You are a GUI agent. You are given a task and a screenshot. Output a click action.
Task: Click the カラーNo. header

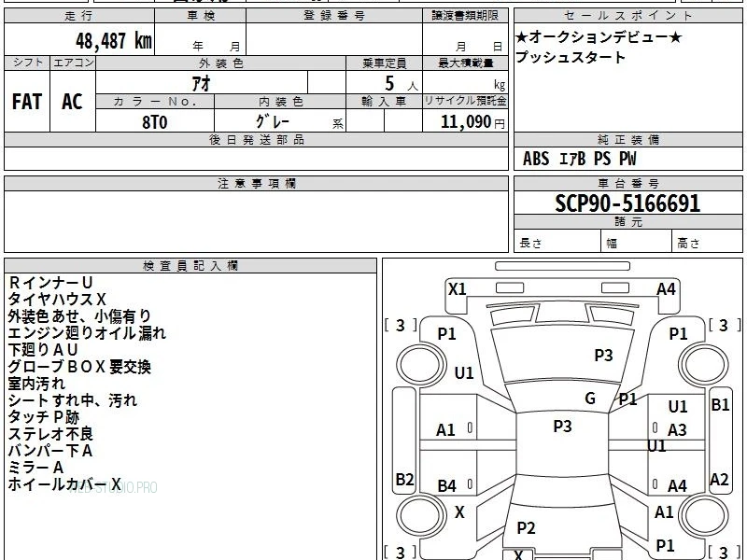pos(155,102)
